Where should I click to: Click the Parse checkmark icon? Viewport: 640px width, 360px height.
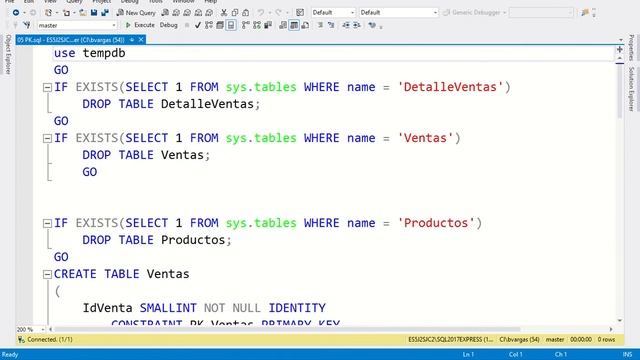click(x=198, y=25)
